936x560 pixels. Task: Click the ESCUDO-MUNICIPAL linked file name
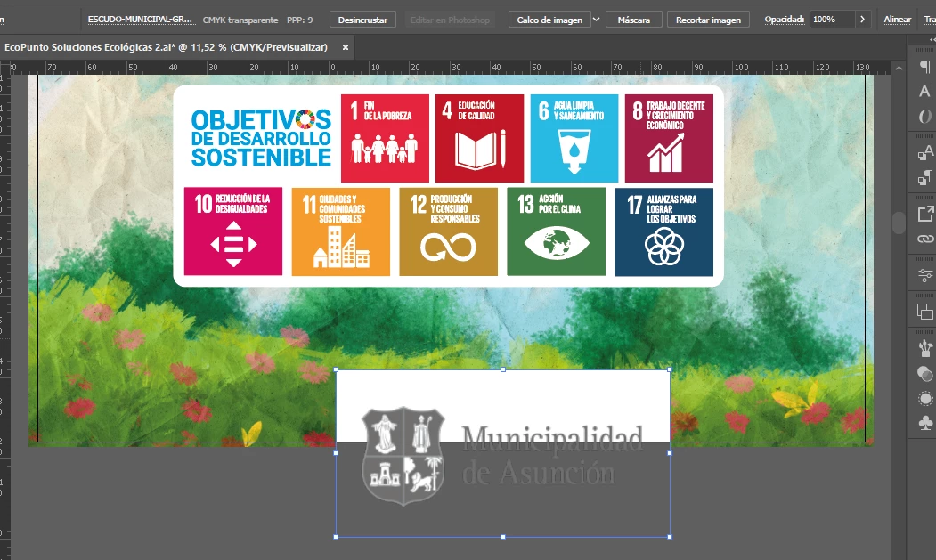pos(141,20)
